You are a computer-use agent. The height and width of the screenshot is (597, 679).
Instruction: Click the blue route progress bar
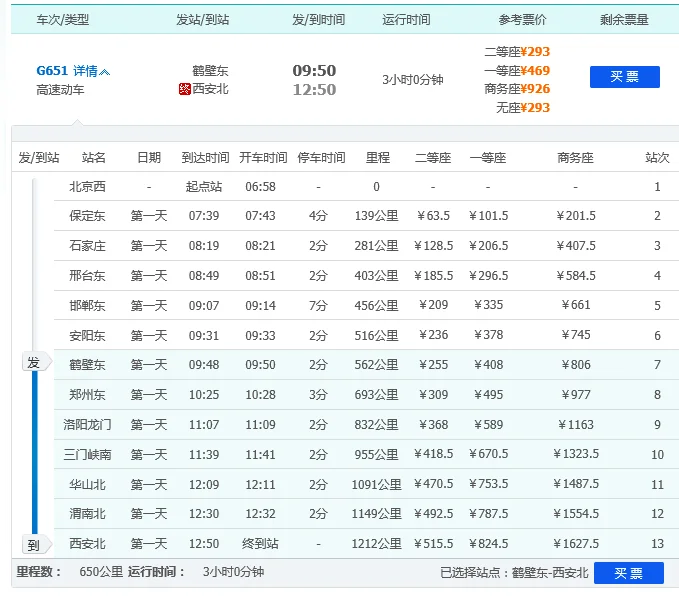pos(35,453)
